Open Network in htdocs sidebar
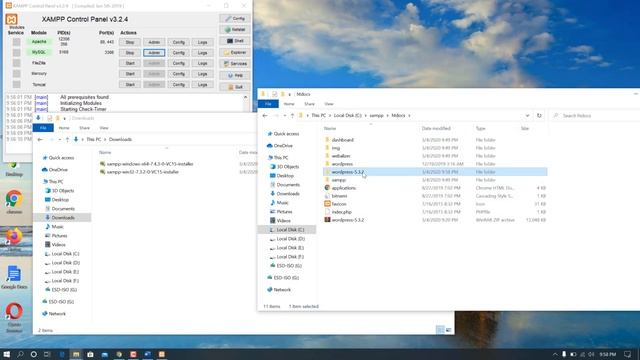640x360 pixels. [282, 290]
